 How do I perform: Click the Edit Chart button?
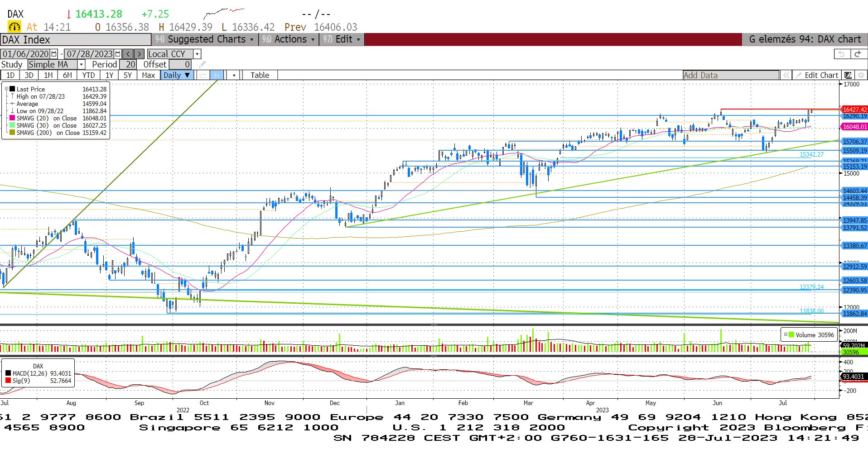817,75
